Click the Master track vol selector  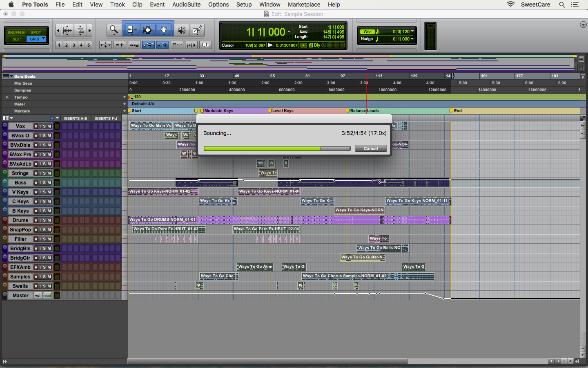38,296
